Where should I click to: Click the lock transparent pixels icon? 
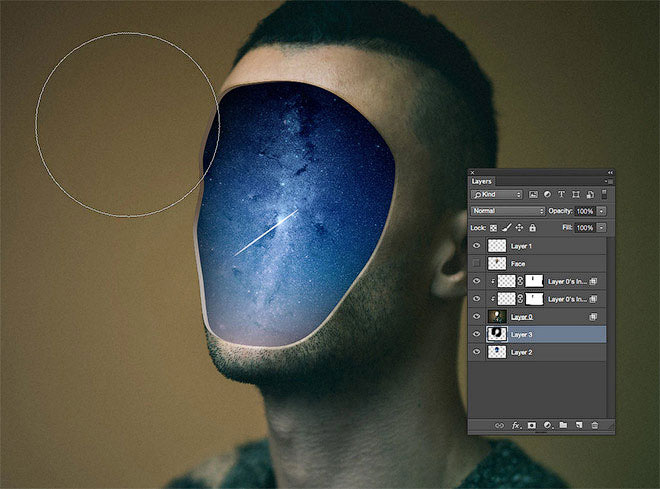494,228
